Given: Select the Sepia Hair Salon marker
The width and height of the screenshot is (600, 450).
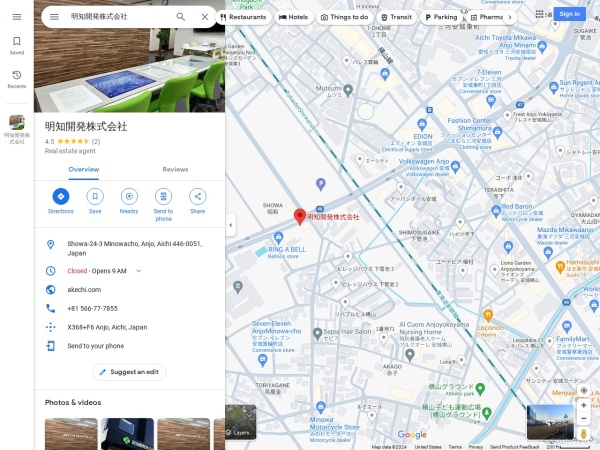Looking at the screenshot, I should click(317, 334).
